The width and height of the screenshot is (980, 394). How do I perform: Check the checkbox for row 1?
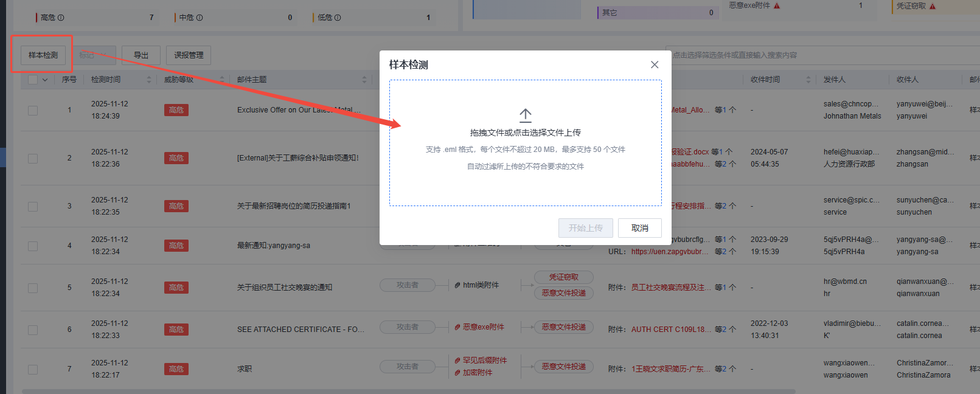33,110
